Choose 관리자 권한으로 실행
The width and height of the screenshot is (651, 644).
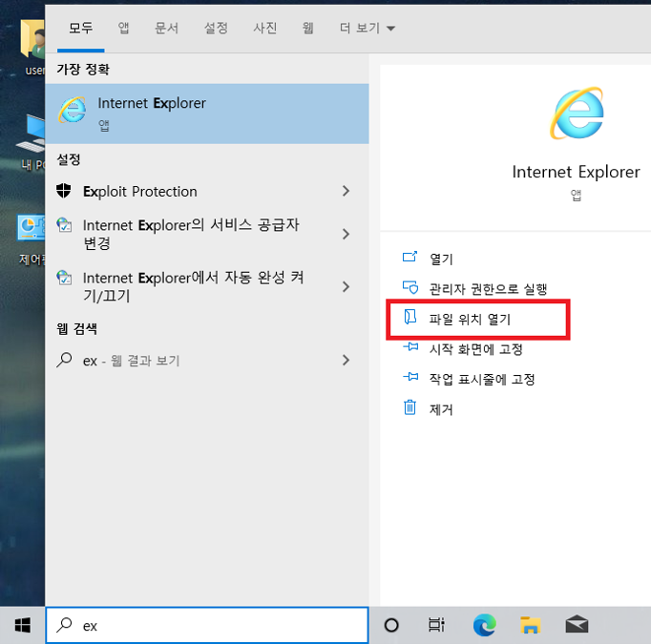[488, 288]
